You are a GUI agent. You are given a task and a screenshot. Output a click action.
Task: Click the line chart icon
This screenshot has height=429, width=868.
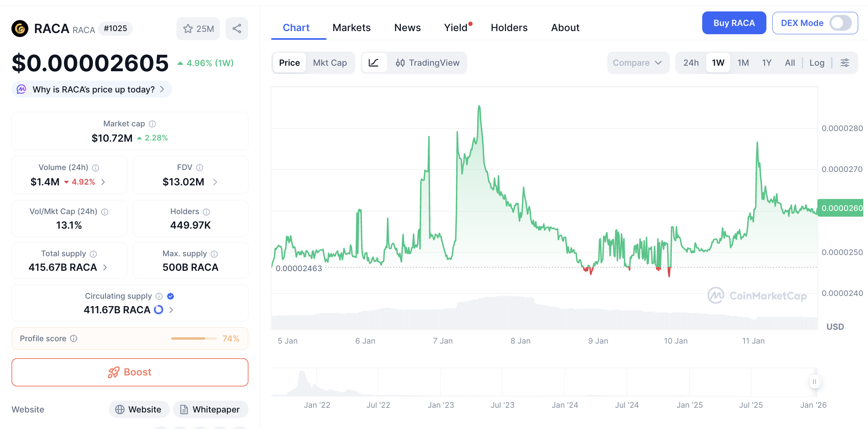(373, 63)
